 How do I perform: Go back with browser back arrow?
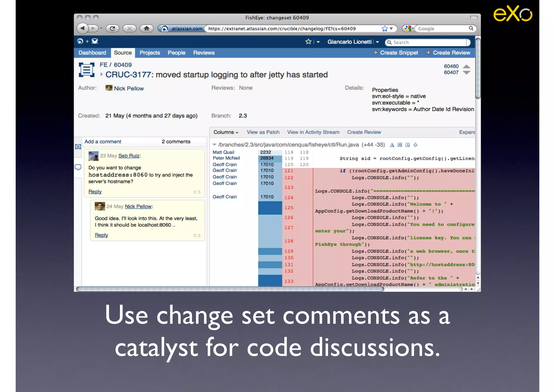pos(83,28)
